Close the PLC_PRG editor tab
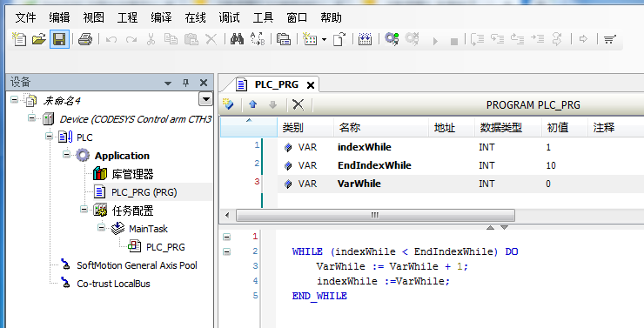Image resolution: width=644 pixels, height=328 pixels. (x=311, y=85)
